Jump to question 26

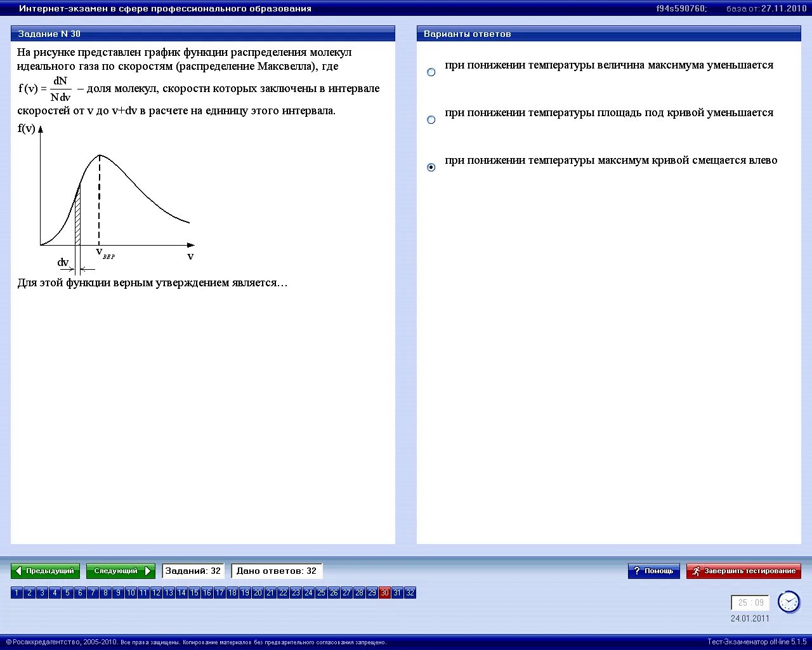(x=334, y=593)
